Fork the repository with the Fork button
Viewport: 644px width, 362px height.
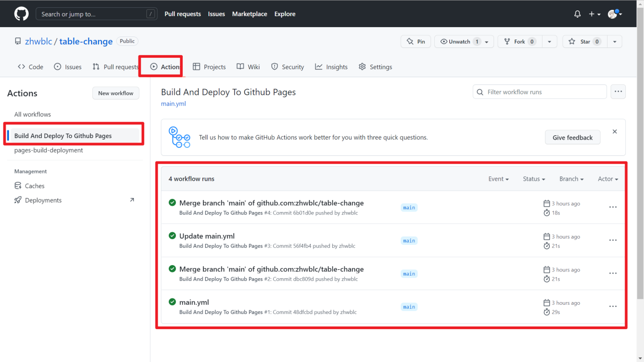click(x=520, y=42)
